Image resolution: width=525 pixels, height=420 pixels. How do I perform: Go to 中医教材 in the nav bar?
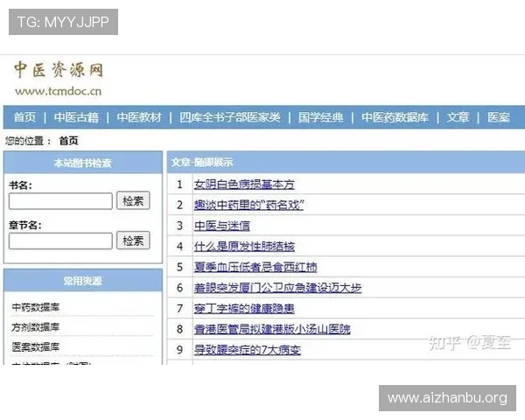[139, 117]
